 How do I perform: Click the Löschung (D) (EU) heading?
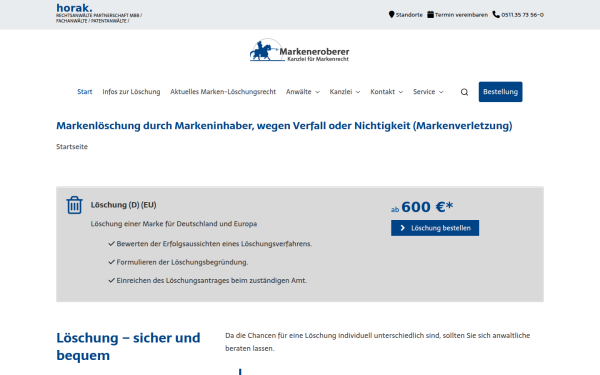tap(124, 205)
